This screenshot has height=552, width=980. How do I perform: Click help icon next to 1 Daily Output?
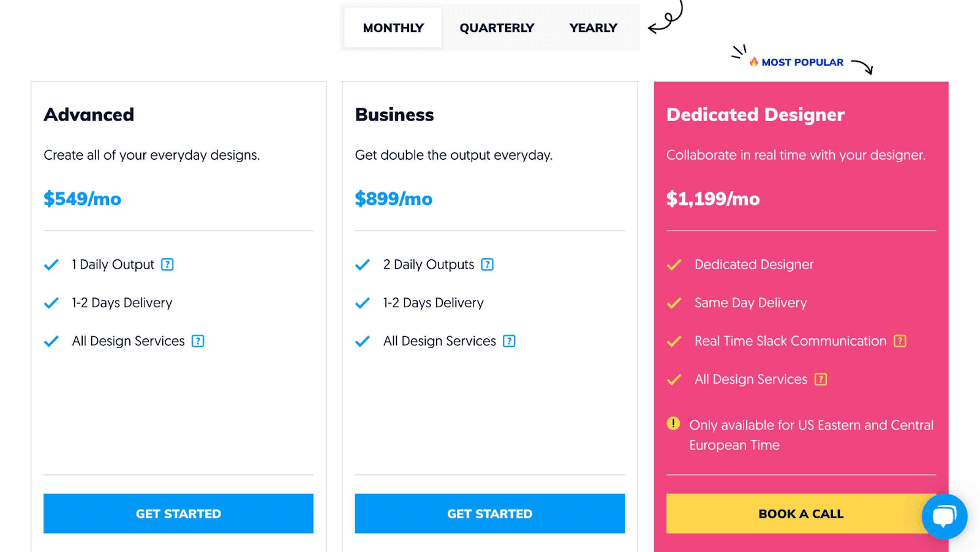pyautogui.click(x=167, y=264)
